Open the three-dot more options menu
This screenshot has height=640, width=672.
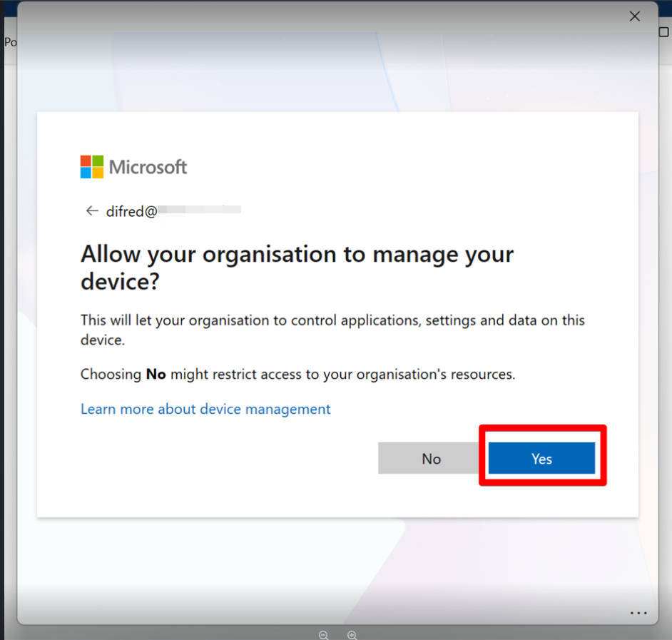[x=638, y=613]
